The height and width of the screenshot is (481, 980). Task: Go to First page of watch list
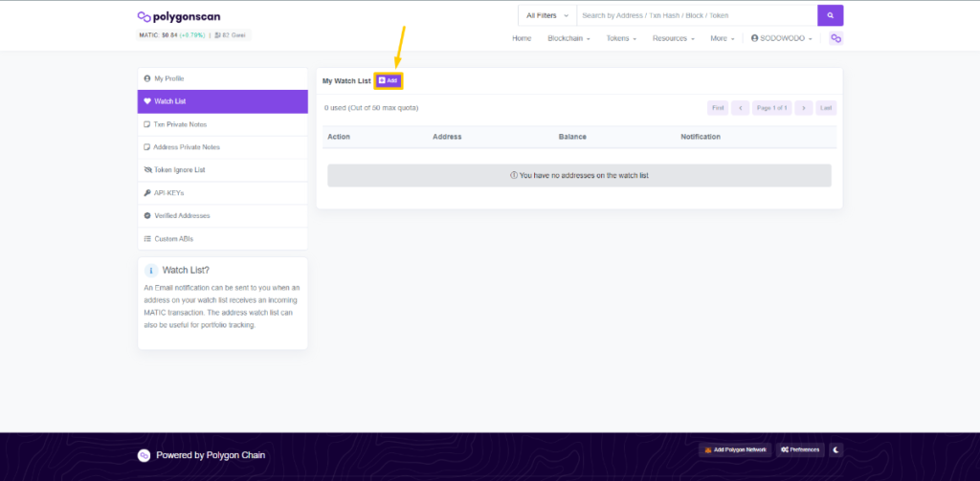pyautogui.click(x=718, y=108)
